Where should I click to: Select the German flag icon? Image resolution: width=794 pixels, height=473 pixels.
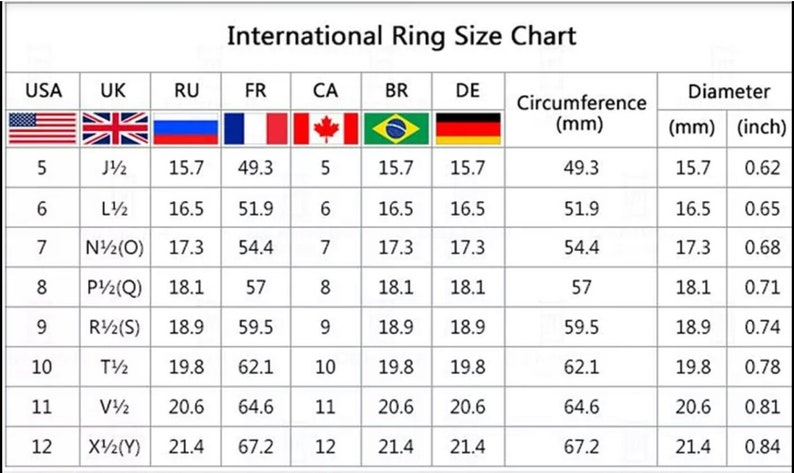pos(468,128)
